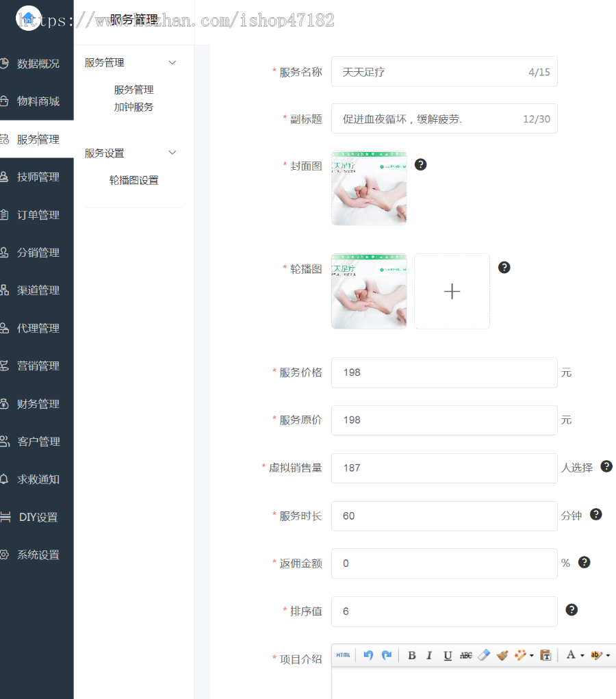This screenshot has height=699, width=616.
Task: Open 物料商城 in sidebar
Action: click(x=36, y=101)
